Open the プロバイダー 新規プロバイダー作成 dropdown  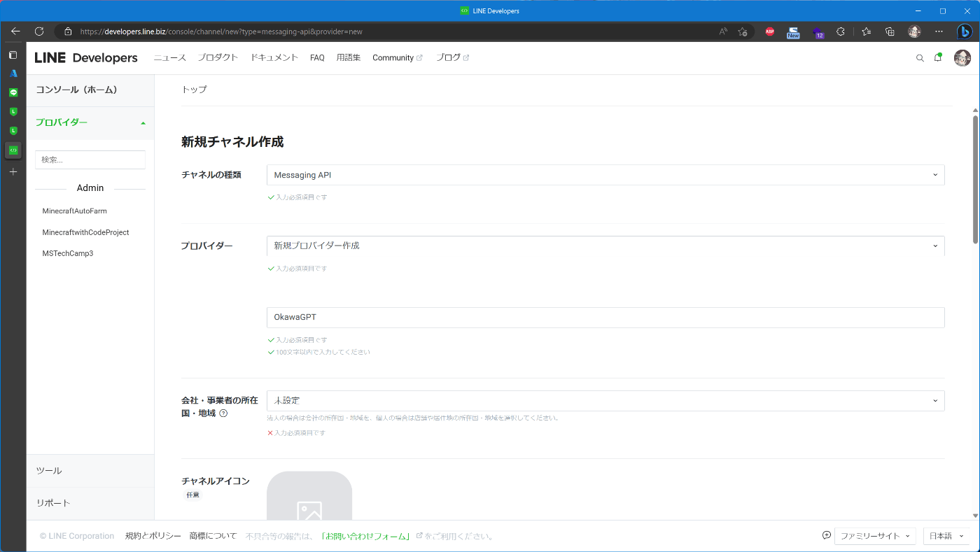click(605, 246)
